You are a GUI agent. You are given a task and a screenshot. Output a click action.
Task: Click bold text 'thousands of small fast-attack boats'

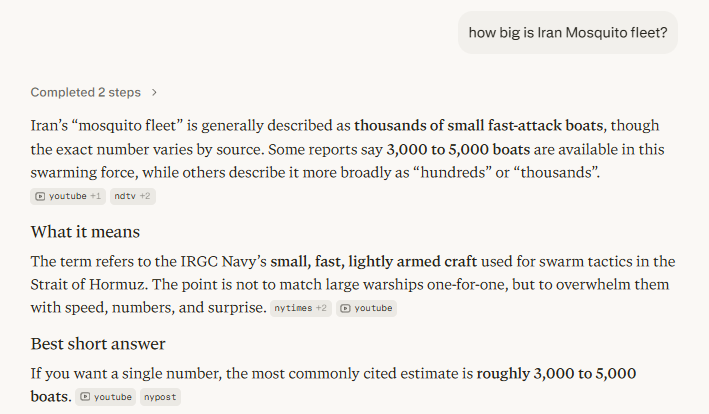pos(479,126)
